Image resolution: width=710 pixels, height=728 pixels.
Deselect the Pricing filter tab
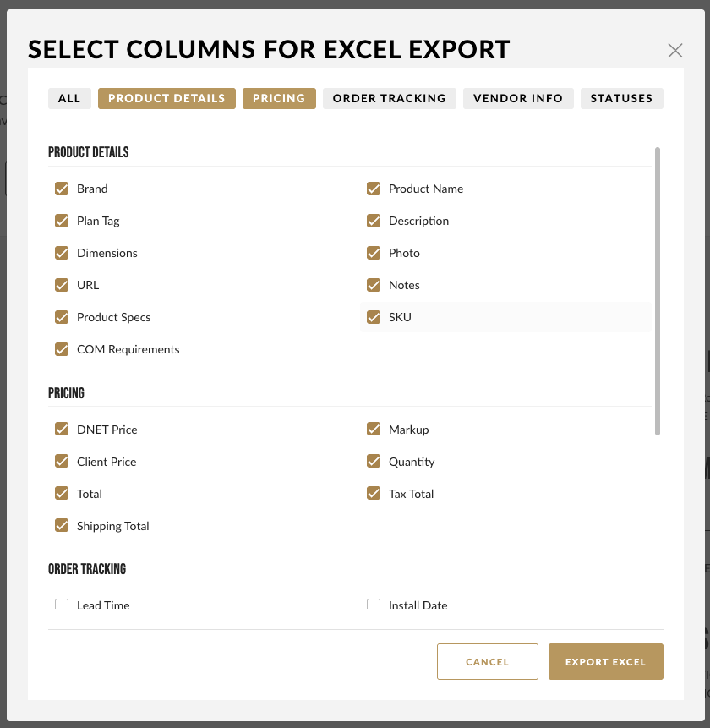click(279, 98)
